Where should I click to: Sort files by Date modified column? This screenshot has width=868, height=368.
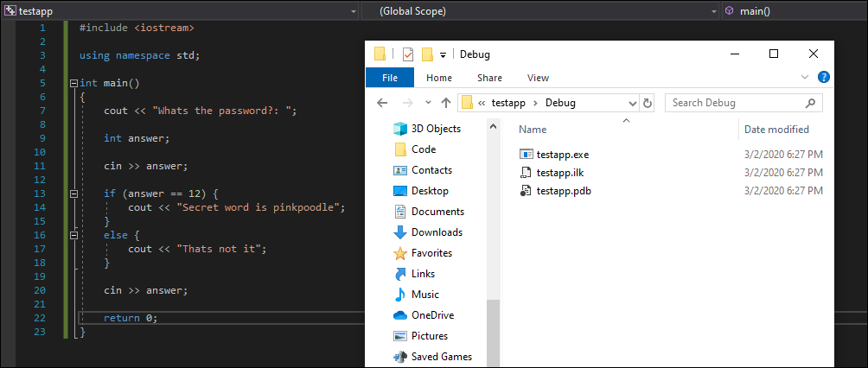point(776,130)
